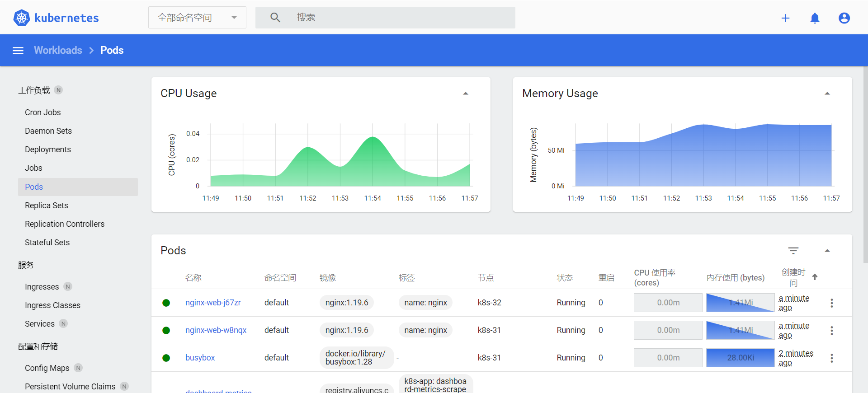The image size is (868, 393).
Task: Click the search magnifier icon
Action: point(275,18)
